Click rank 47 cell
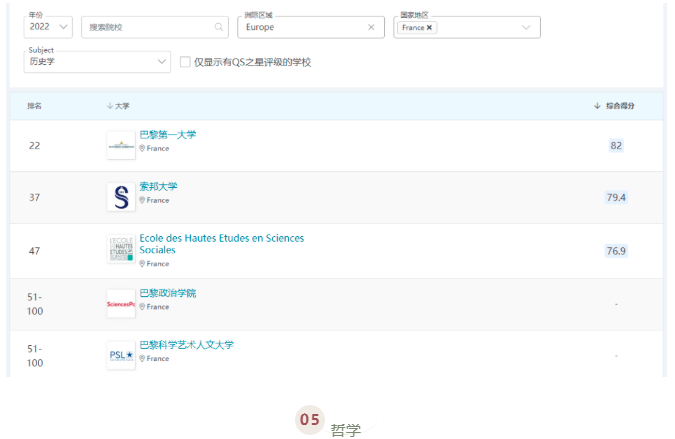Image resolution: width=675 pixels, height=439 pixels. click(x=34, y=251)
